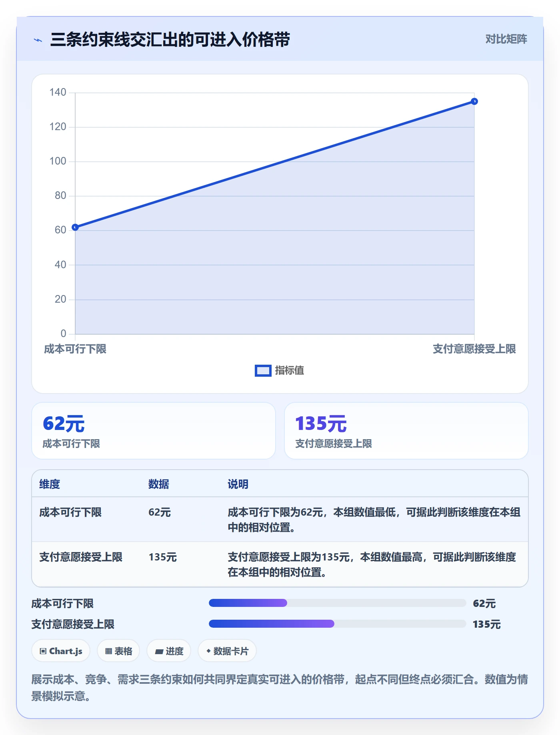Click the 62元 cell in the table

point(160,512)
